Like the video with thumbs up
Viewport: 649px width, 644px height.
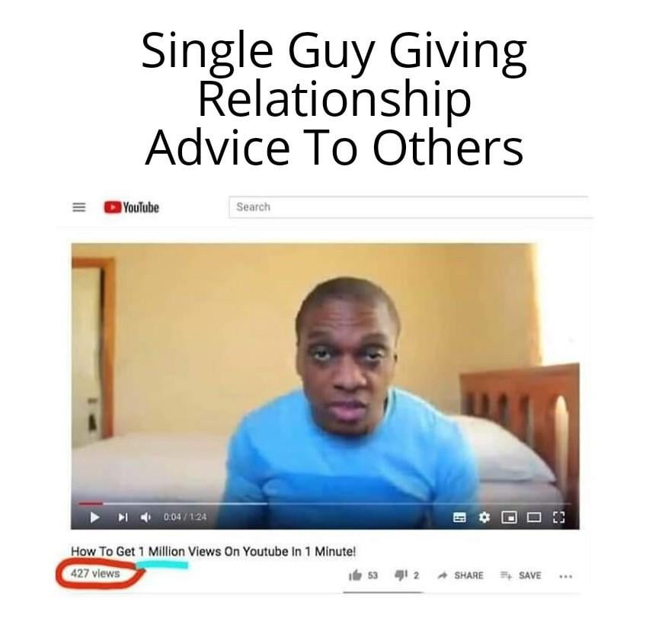point(363,575)
